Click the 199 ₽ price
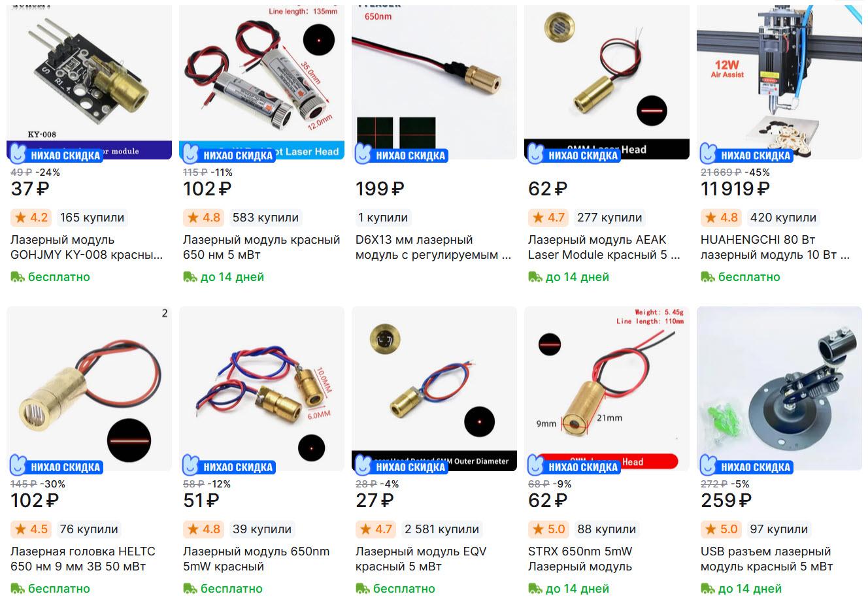 [380, 189]
